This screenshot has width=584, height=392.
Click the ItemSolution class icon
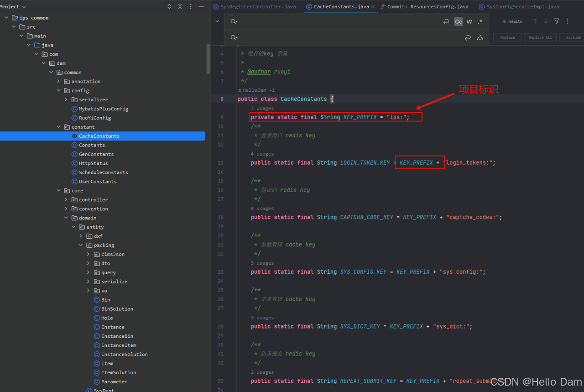[x=97, y=372]
